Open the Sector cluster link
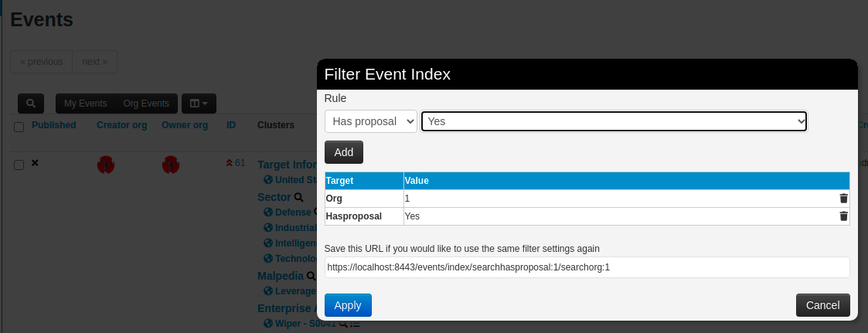 274,198
